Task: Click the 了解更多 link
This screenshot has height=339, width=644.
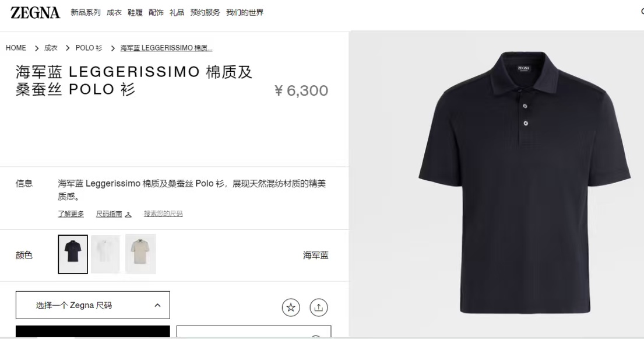Action: (x=71, y=214)
